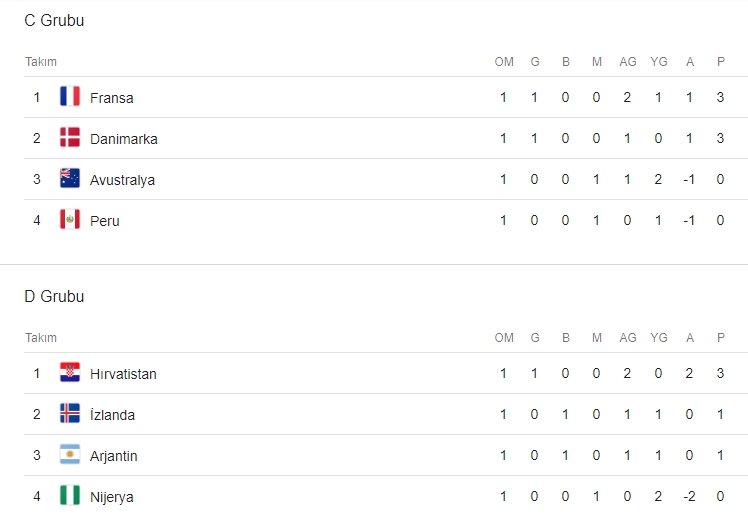Click the France flag icon
The width and height of the screenshot is (748, 524).
pyautogui.click(x=70, y=97)
